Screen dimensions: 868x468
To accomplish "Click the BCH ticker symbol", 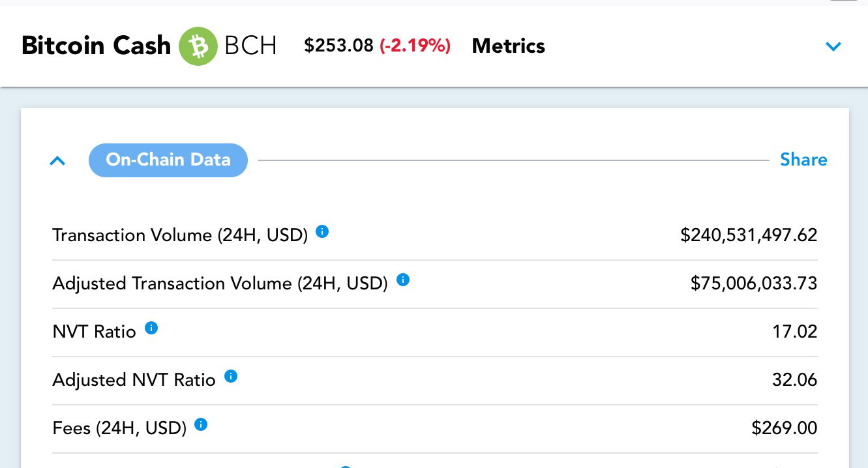I will [251, 46].
